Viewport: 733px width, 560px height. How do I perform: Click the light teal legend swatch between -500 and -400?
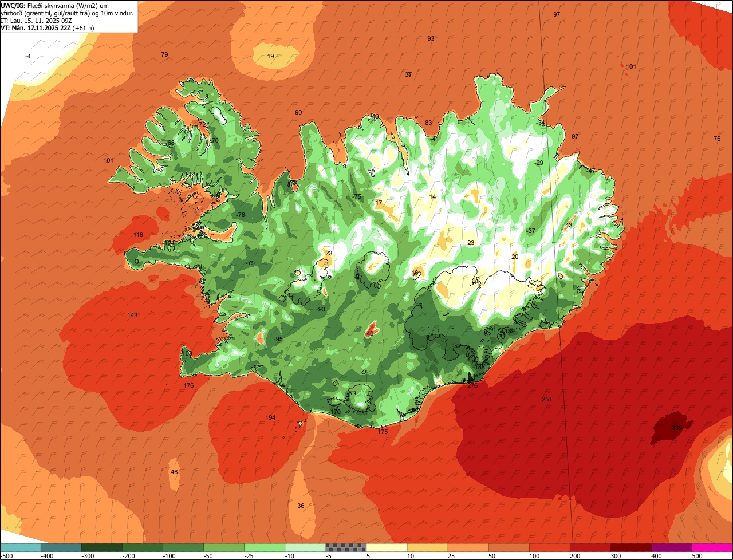click(20, 547)
